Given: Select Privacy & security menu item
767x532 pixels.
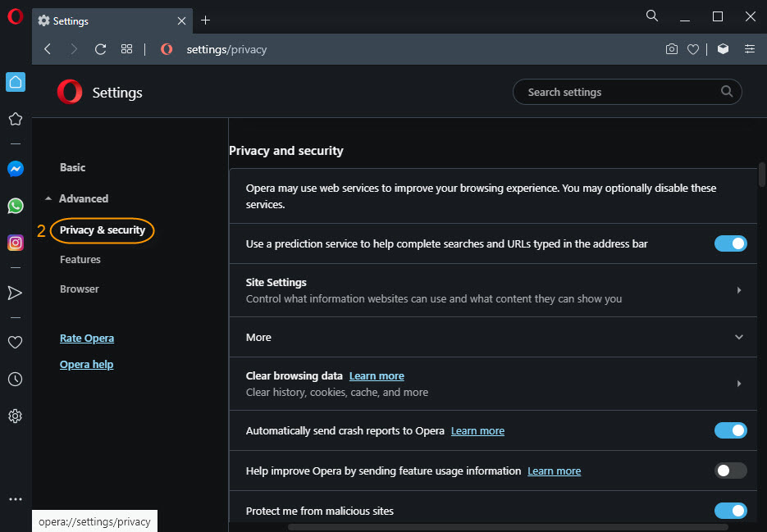Looking at the screenshot, I should [x=103, y=230].
